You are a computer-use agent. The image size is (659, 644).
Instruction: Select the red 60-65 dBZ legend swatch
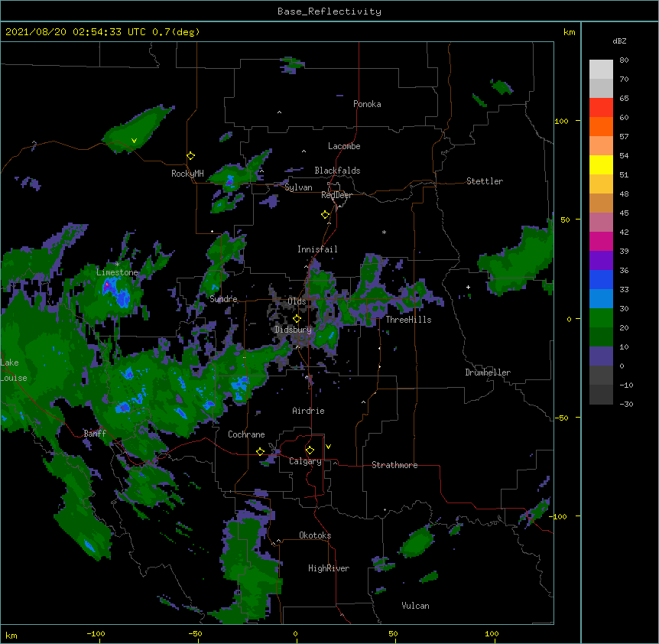coord(601,107)
